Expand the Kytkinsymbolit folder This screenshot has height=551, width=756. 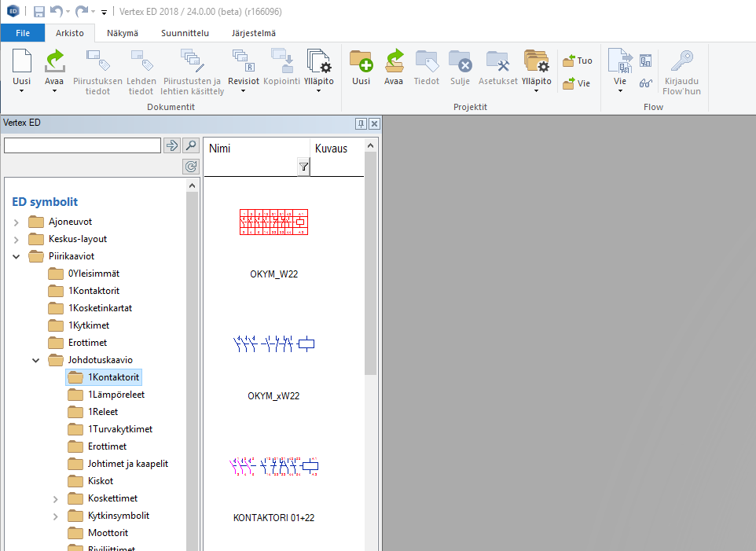pos(55,516)
